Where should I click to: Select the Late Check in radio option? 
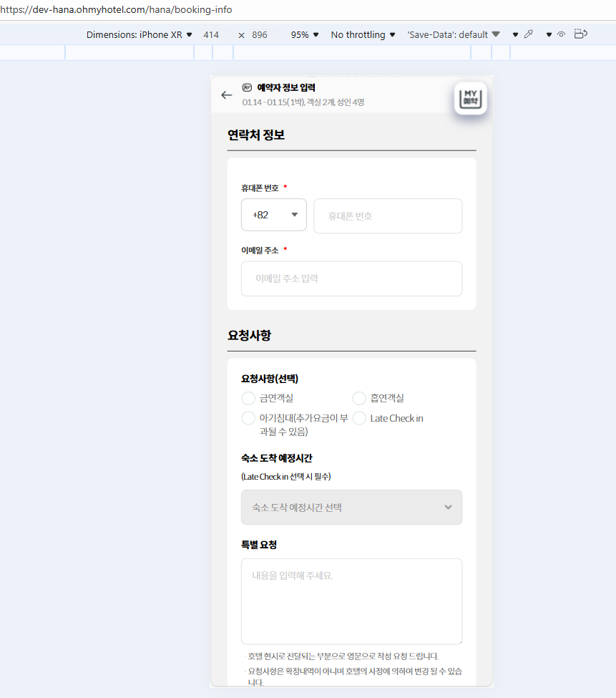click(359, 419)
